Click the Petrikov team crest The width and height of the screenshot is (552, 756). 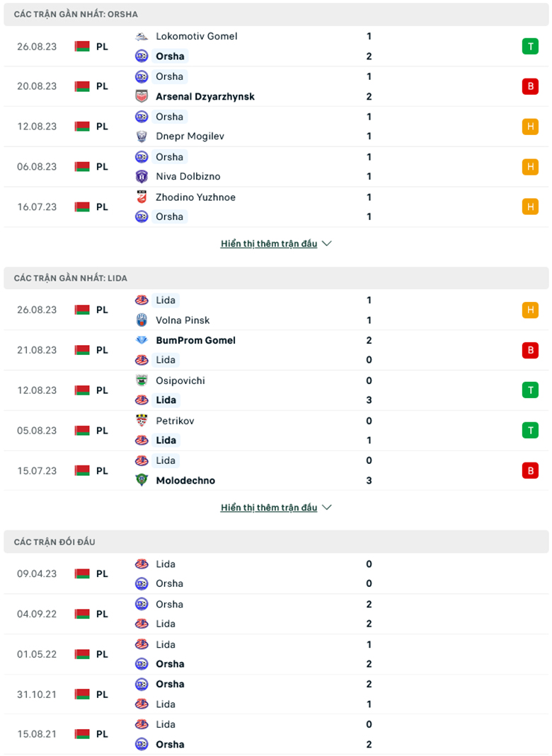pos(142,421)
